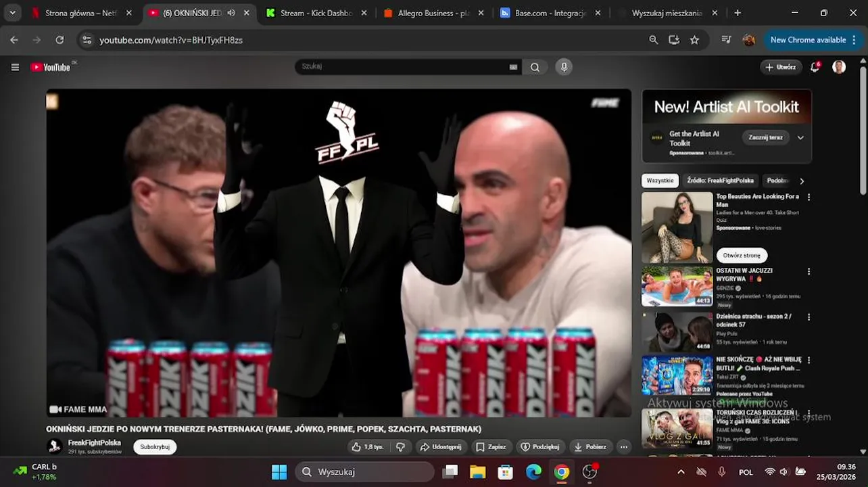Install the app via address bar icon

[674, 40]
